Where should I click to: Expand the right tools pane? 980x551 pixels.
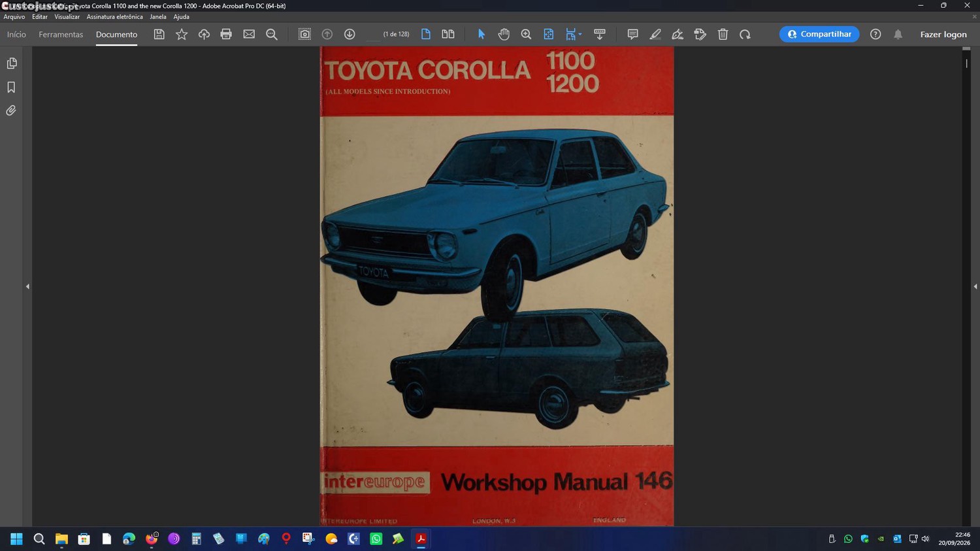click(x=975, y=286)
